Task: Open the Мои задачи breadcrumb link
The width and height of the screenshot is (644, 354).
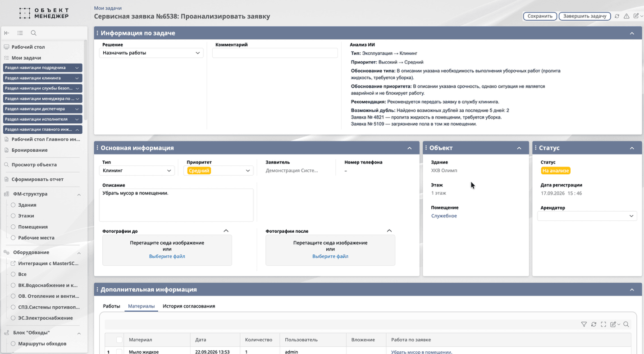Action: click(x=108, y=8)
